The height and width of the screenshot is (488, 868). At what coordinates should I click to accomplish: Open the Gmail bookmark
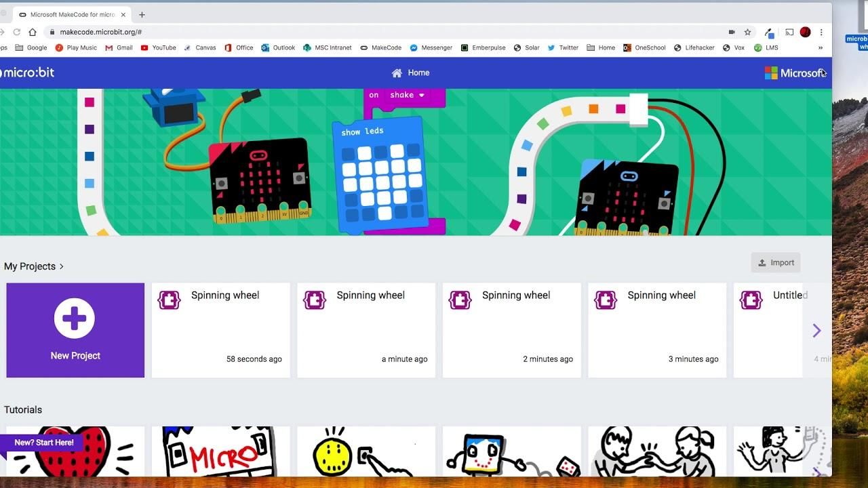coord(119,47)
